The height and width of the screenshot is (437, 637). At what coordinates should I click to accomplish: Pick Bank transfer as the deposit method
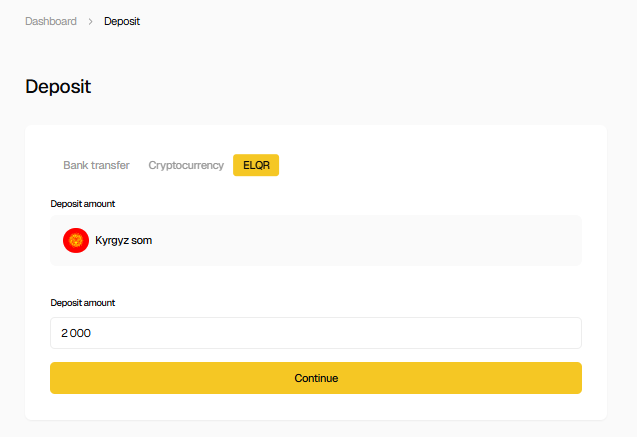tap(96, 165)
